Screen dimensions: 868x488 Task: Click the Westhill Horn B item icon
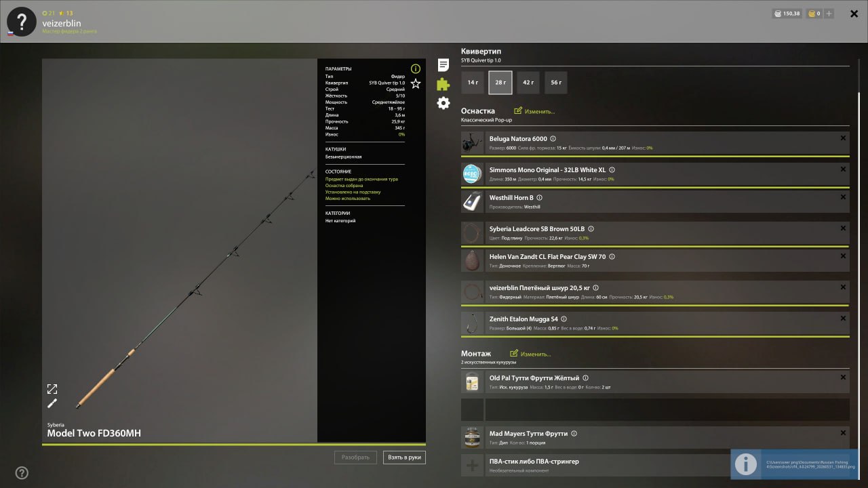472,202
